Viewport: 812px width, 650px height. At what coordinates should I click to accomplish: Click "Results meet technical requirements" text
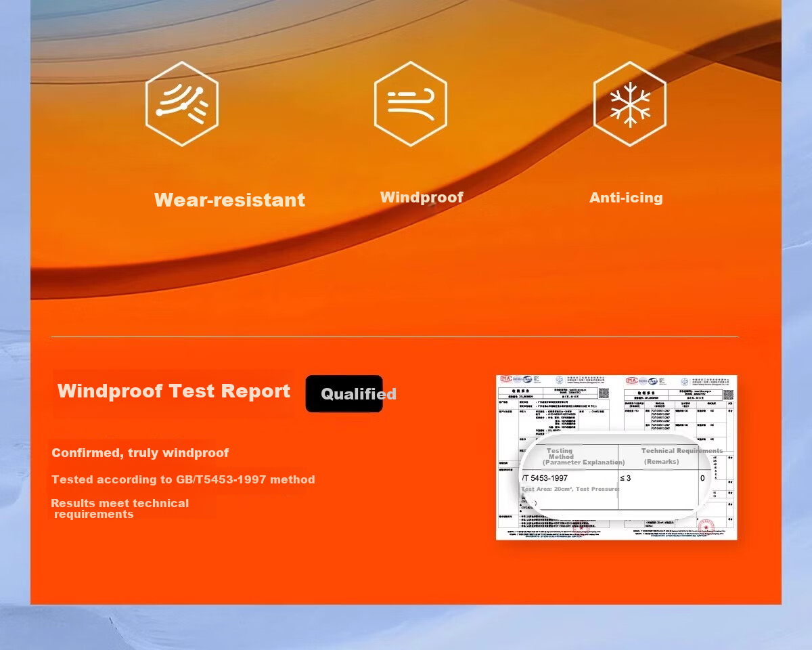120,508
